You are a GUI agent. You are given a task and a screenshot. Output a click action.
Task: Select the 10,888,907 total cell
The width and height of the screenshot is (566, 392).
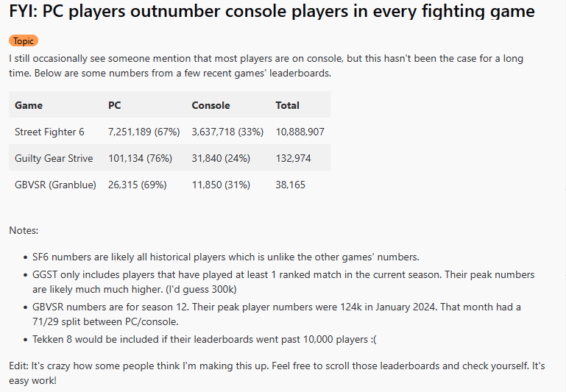pos(300,132)
